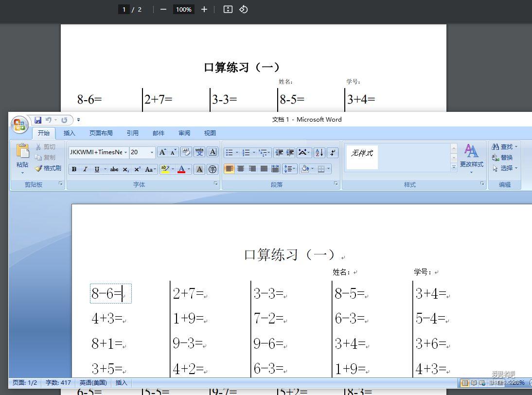Enable center text alignment
The height and width of the screenshot is (395, 532).
[241, 169]
